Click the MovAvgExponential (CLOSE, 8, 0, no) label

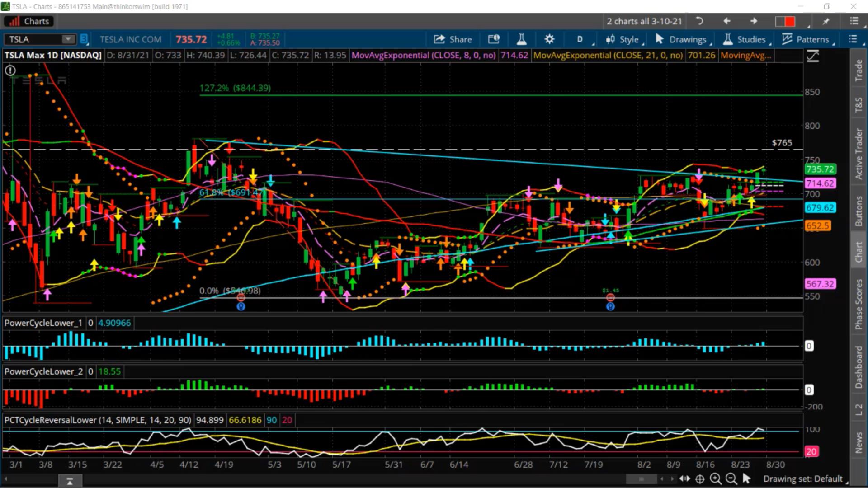click(x=424, y=55)
